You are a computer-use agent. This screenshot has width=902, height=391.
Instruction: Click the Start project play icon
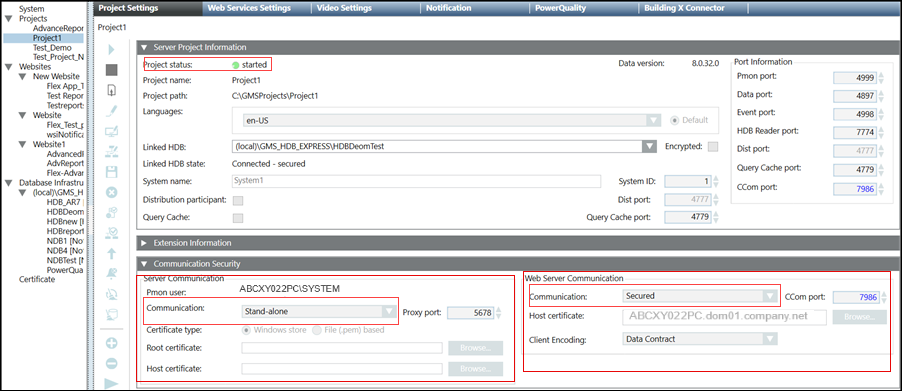coord(112,50)
